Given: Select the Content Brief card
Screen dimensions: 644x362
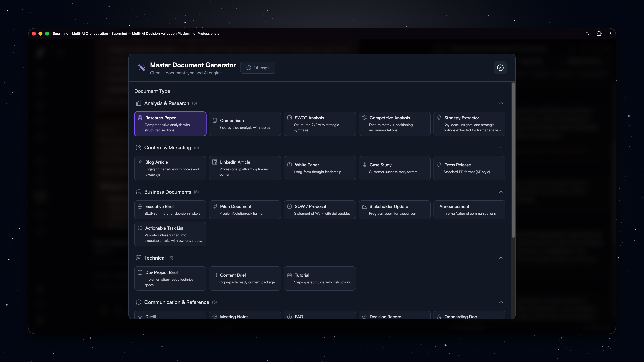Looking at the screenshot, I should tap(245, 278).
